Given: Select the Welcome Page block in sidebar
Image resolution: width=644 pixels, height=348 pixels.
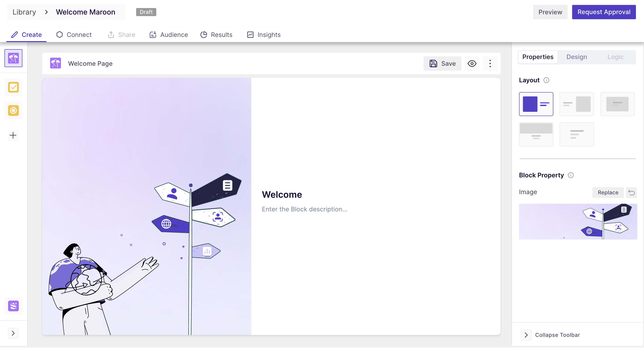Looking at the screenshot, I should [x=13, y=58].
